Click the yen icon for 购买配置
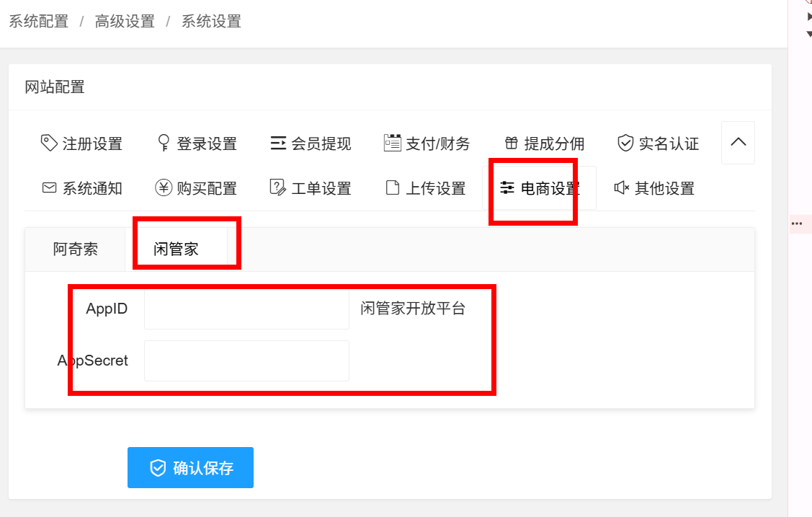 164,187
